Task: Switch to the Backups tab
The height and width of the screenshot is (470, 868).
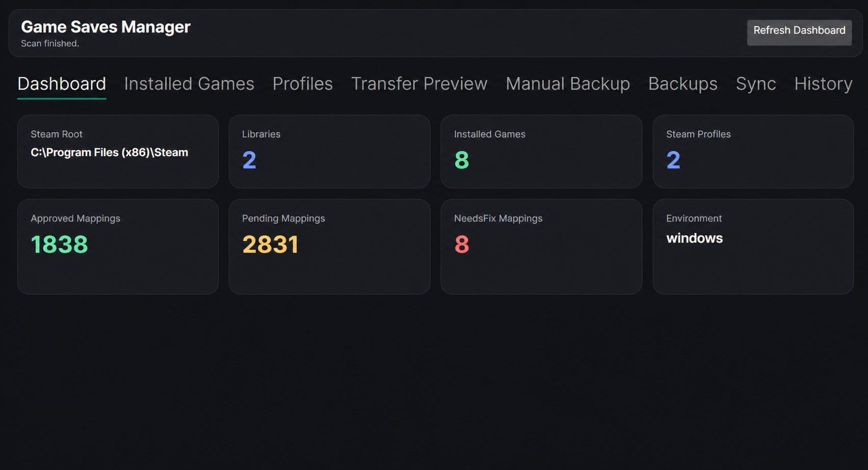Action: pos(682,84)
